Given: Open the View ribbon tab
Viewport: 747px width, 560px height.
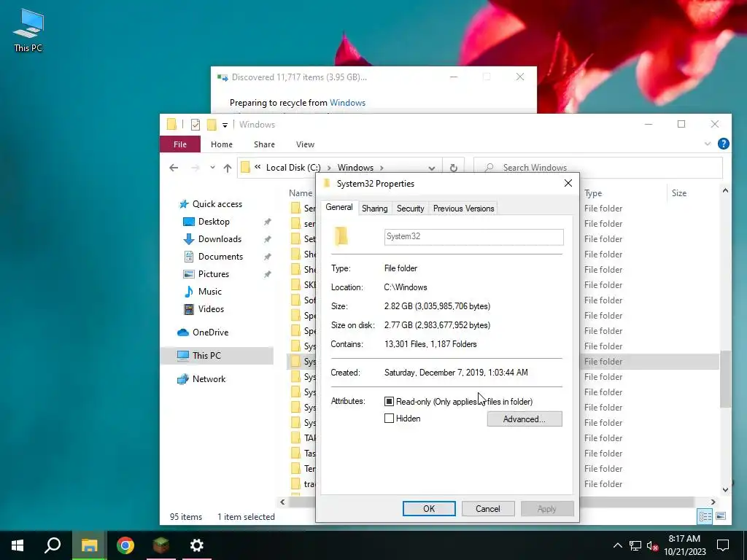Looking at the screenshot, I should pyautogui.click(x=305, y=144).
